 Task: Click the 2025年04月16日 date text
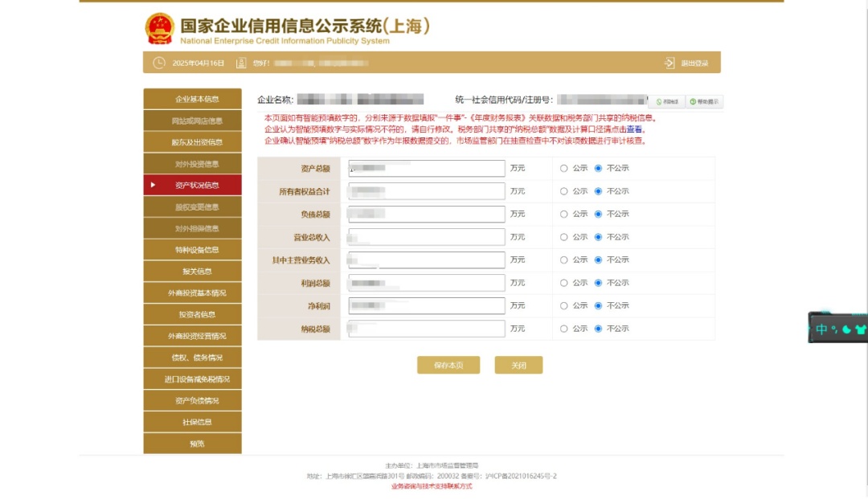tap(199, 63)
